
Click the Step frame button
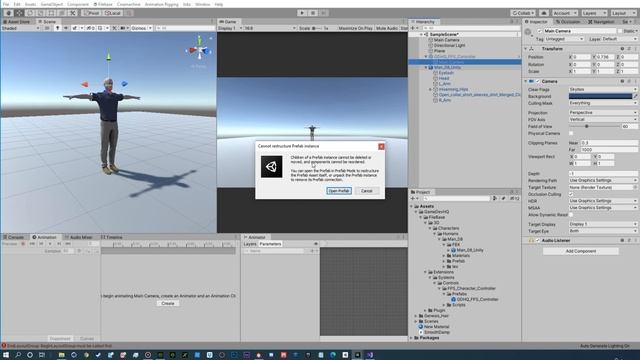point(323,13)
